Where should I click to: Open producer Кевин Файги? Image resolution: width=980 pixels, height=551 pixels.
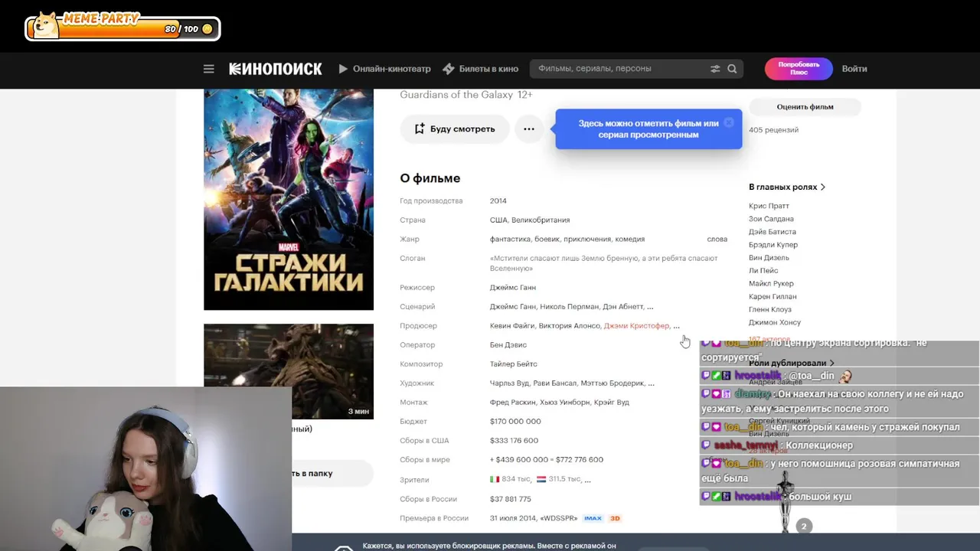512,326
